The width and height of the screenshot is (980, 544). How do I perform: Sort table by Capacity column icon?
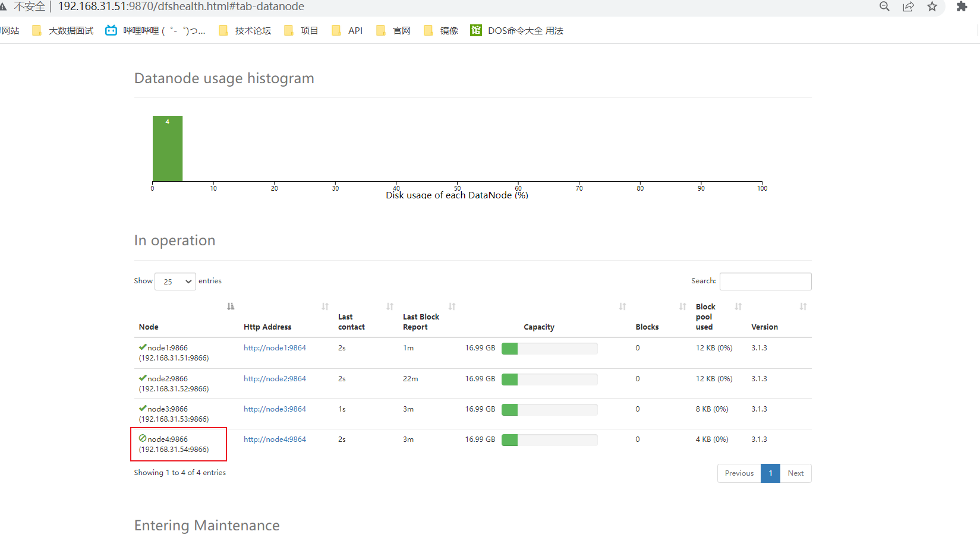pos(622,306)
